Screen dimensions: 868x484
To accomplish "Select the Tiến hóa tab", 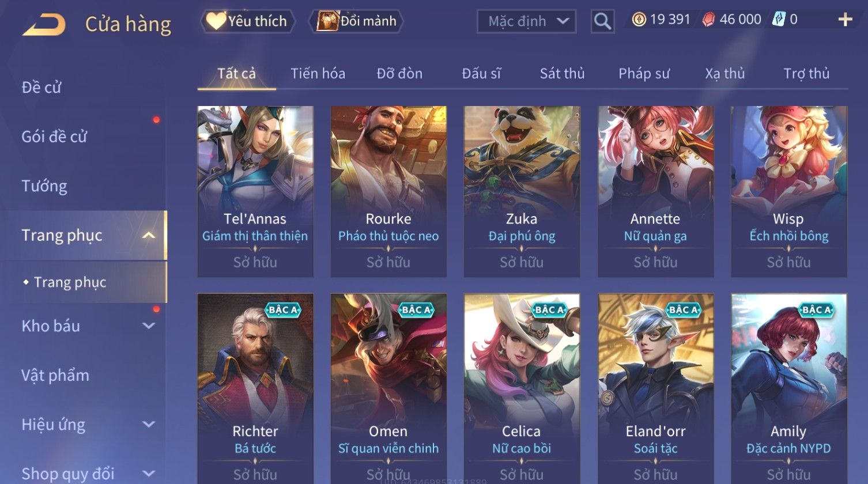I will (x=318, y=74).
